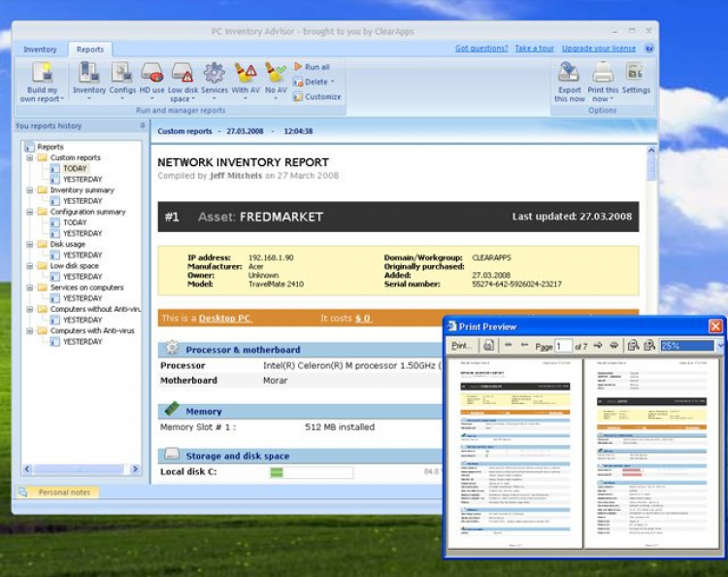This screenshot has height=577, width=728.
Task: Run the Configs report
Action: (x=122, y=80)
